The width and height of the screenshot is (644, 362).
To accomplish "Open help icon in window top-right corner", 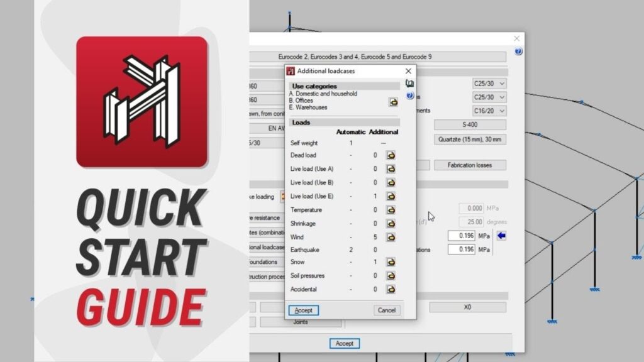I will point(518,52).
